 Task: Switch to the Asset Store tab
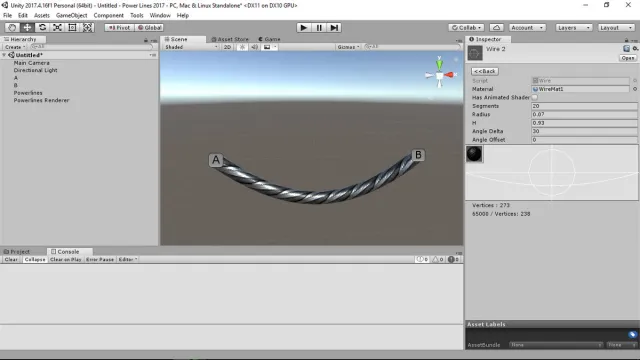point(229,39)
